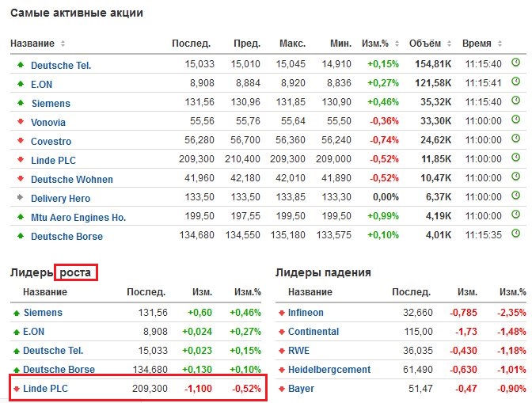The height and width of the screenshot is (403, 532).
Task: Open Deutsche Borse link in growth leaders list
Action: (x=59, y=370)
